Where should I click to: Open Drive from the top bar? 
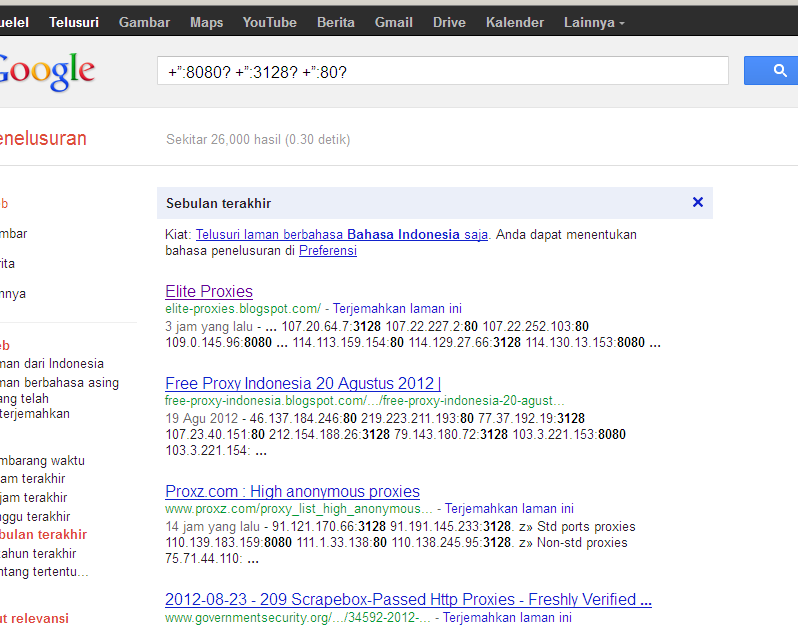(x=449, y=22)
